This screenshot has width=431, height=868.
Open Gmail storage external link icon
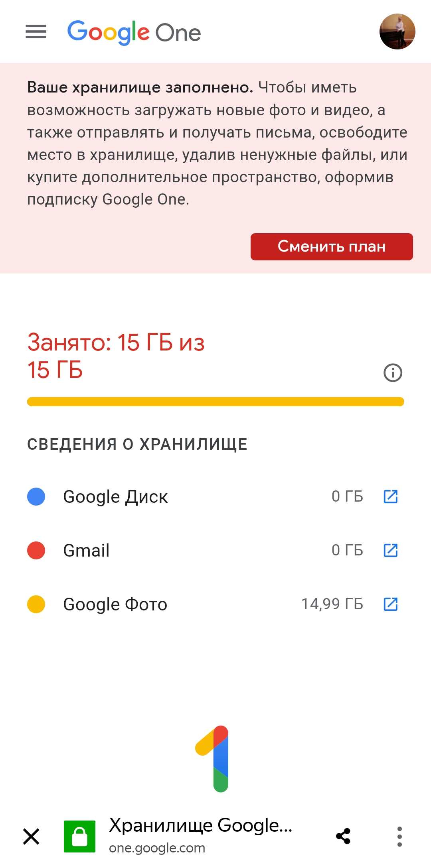click(390, 550)
